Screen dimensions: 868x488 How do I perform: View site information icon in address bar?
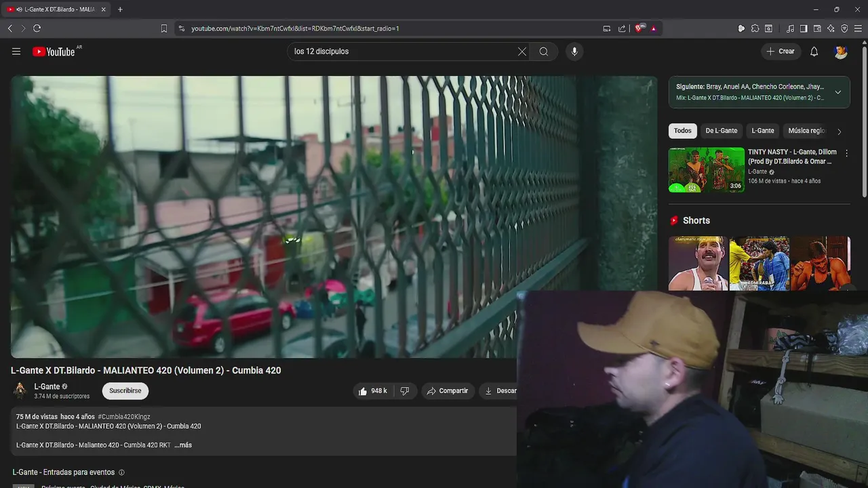pyautogui.click(x=181, y=28)
